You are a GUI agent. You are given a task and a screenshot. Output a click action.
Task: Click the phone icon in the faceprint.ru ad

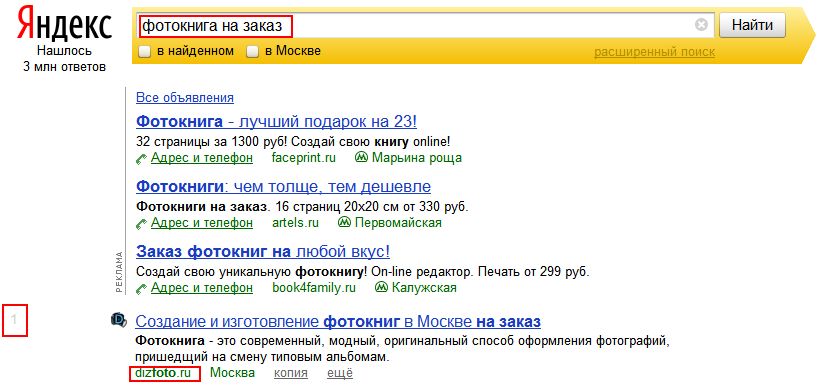click(x=141, y=159)
